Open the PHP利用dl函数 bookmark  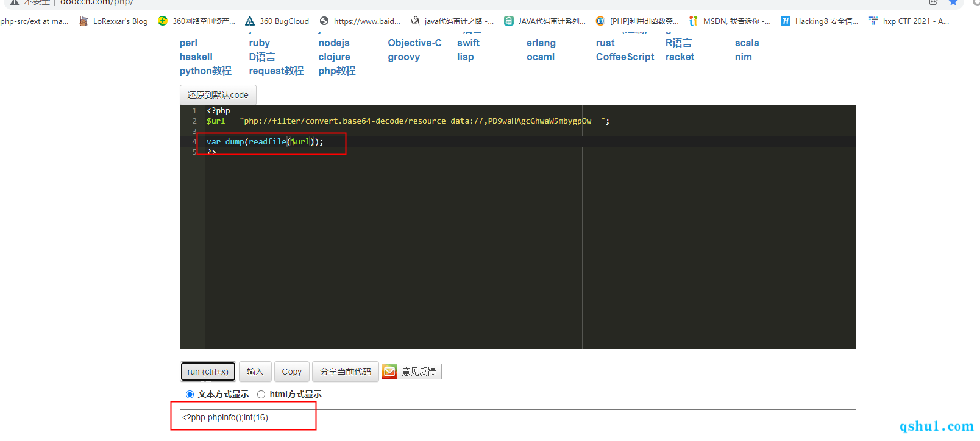pos(637,21)
